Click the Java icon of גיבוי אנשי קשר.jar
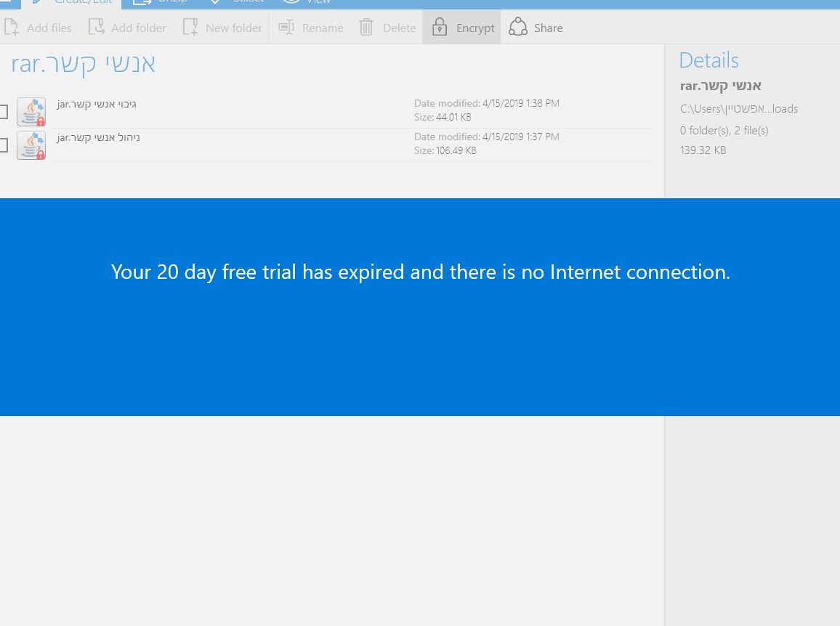Image resolution: width=840 pixels, height=626 pixels. [31, 111]
